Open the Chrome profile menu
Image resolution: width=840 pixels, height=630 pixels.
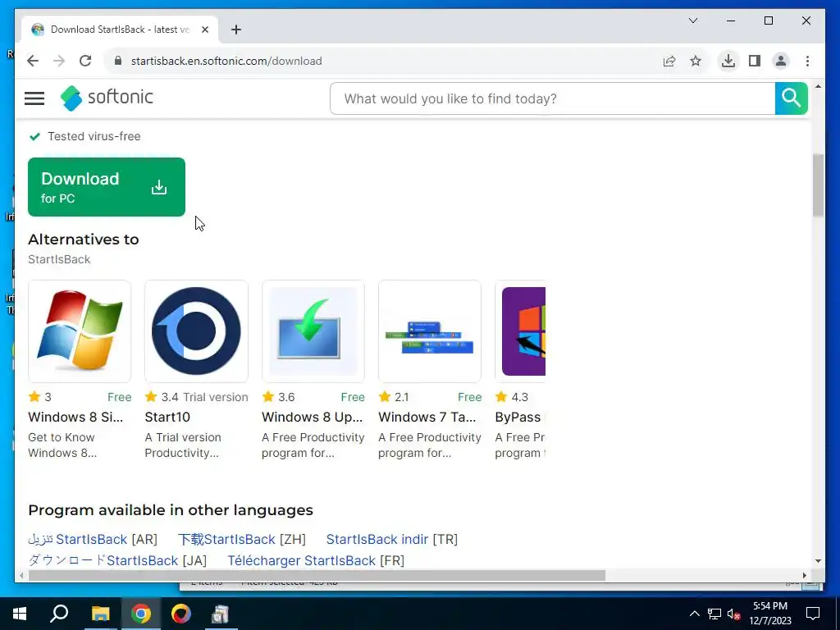coord(781,61)
